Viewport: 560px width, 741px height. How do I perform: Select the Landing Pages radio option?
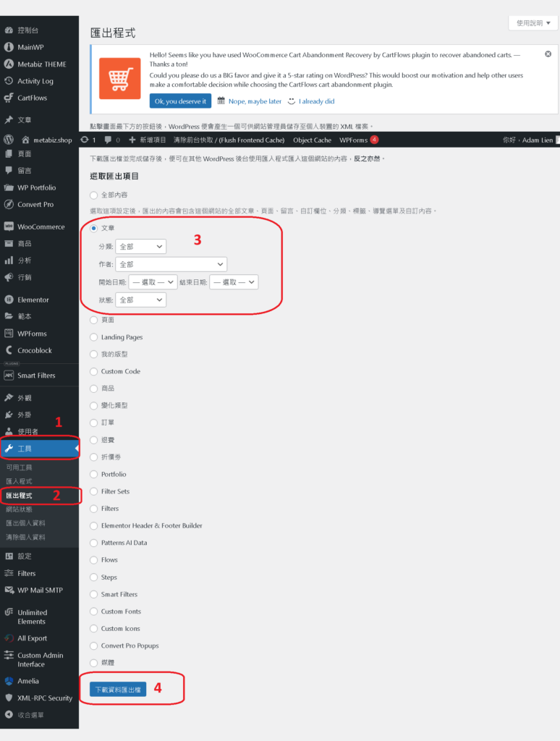click(x=93, y=337)
